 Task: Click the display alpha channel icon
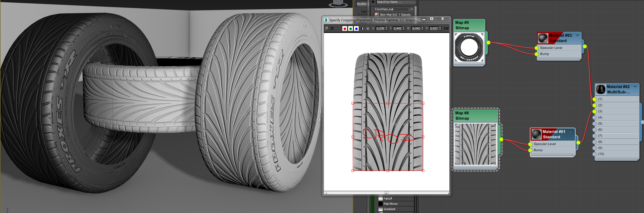click(x=362, y=28)
